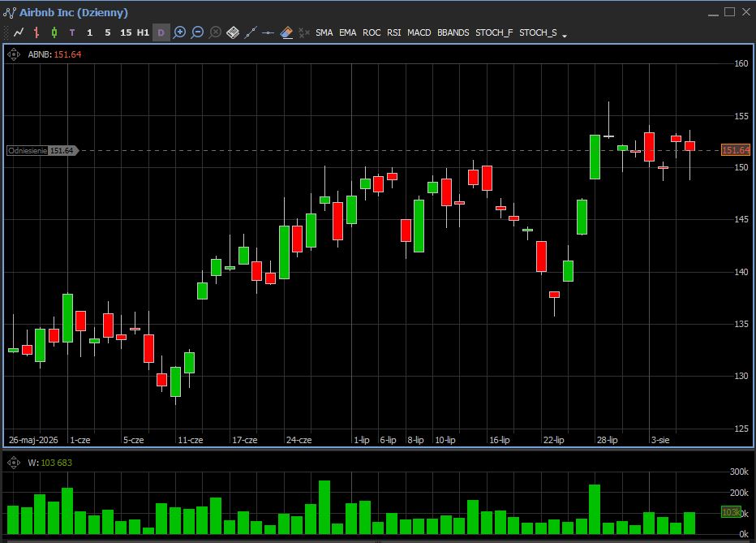Click the 26-maj-2026 date label
The width and height of the screenshot is (756, 543).
[x=33, y=440]
